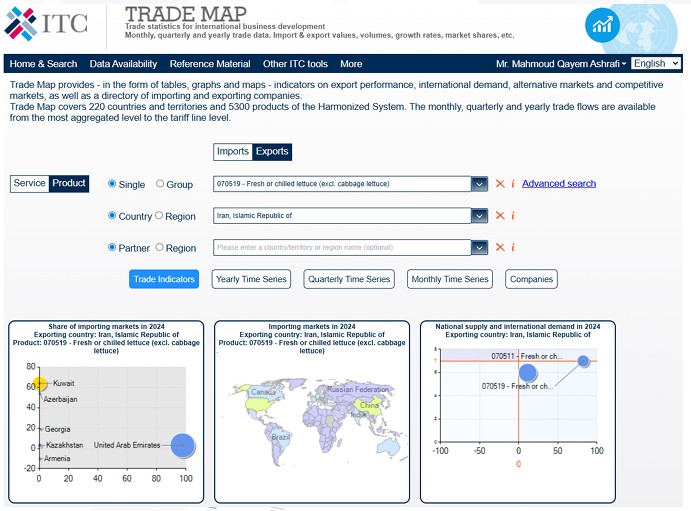Screen dimensions: 691x511
Task: Select the Country radio button
Action: tap(112, 215)
